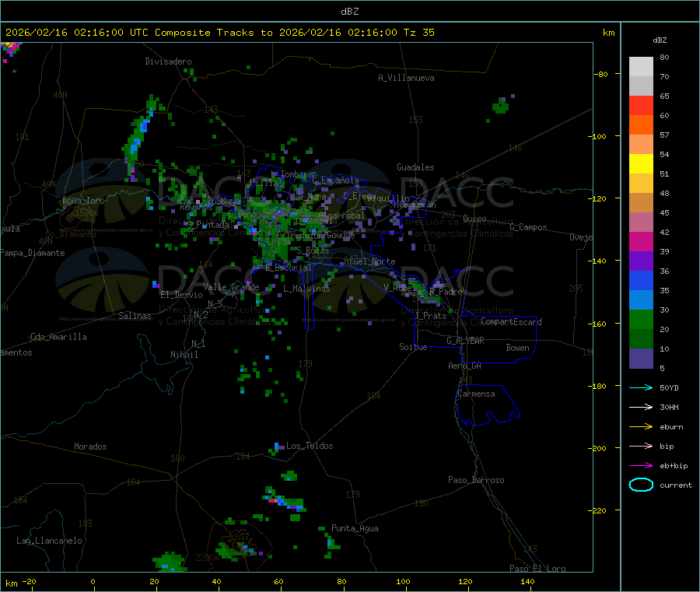Viewport: 700px width, 592px height.
Task: Click the Nihuil location label
Action: pos(184,355)
